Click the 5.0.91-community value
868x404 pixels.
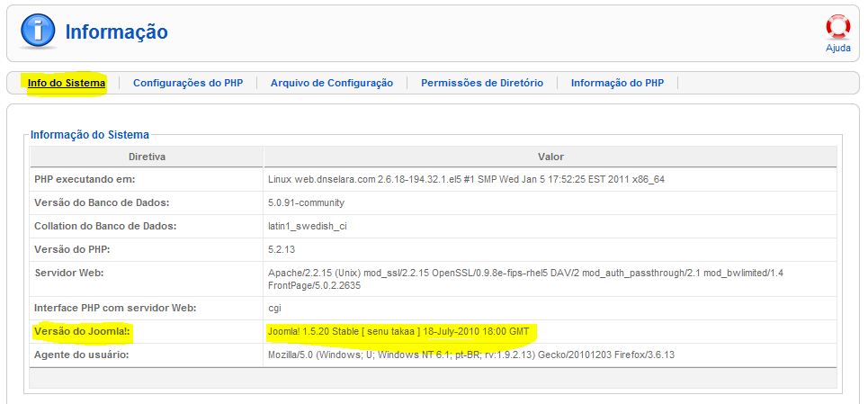coord(306,203)
